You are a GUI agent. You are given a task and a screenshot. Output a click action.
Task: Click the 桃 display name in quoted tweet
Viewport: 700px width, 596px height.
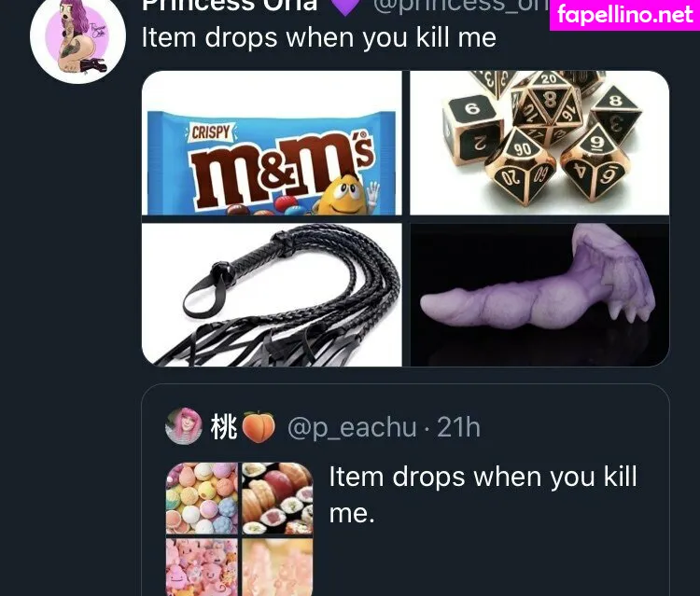(x=223, y=426)
